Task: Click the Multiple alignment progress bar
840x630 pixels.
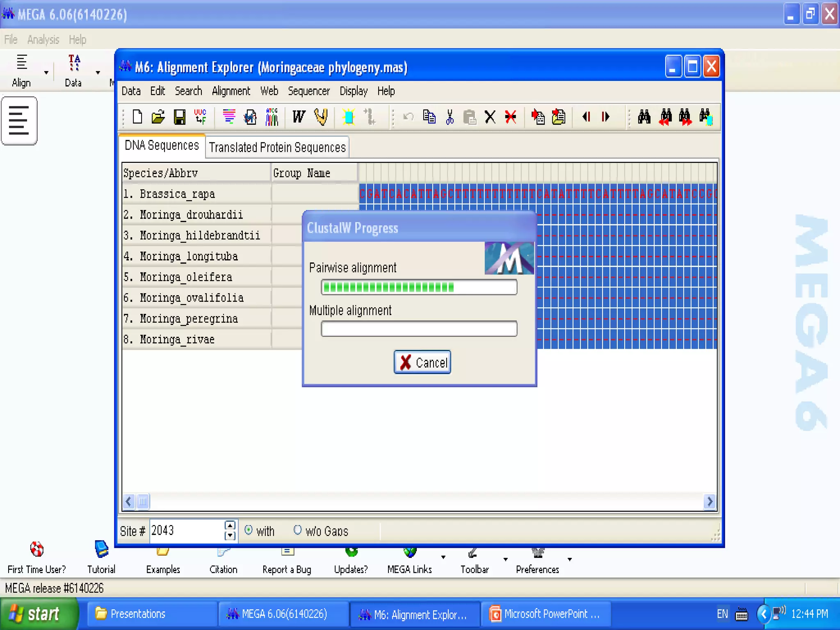Action: 419,329
